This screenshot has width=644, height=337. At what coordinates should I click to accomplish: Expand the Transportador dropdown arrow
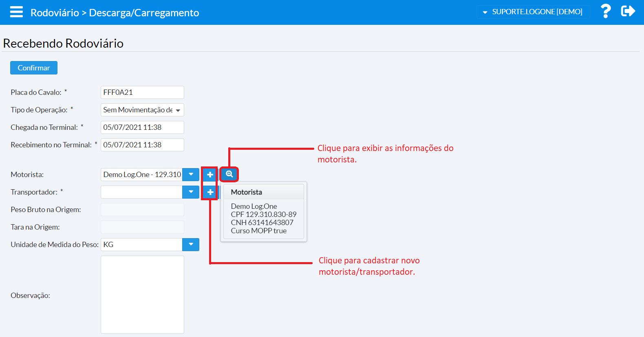pos(191,192)
